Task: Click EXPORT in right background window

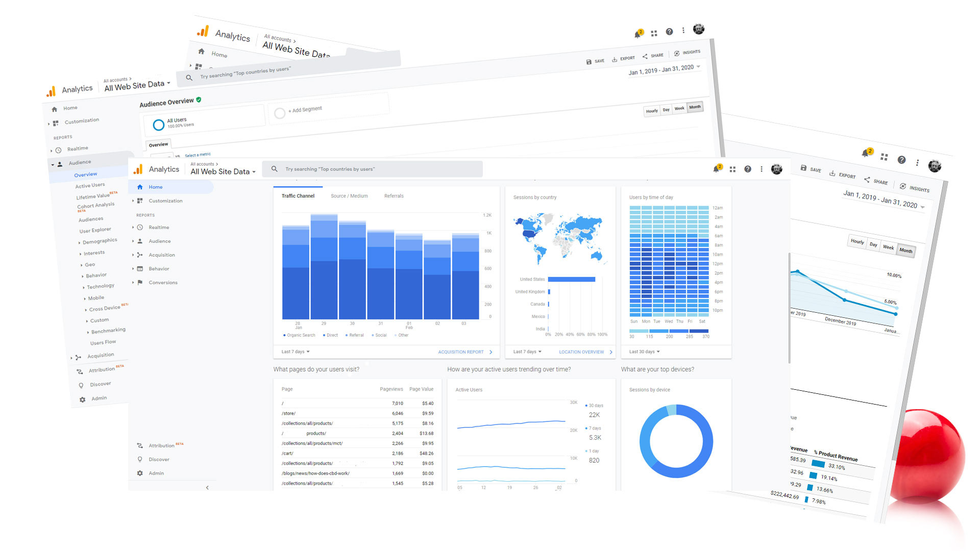Action: [842, 175]
